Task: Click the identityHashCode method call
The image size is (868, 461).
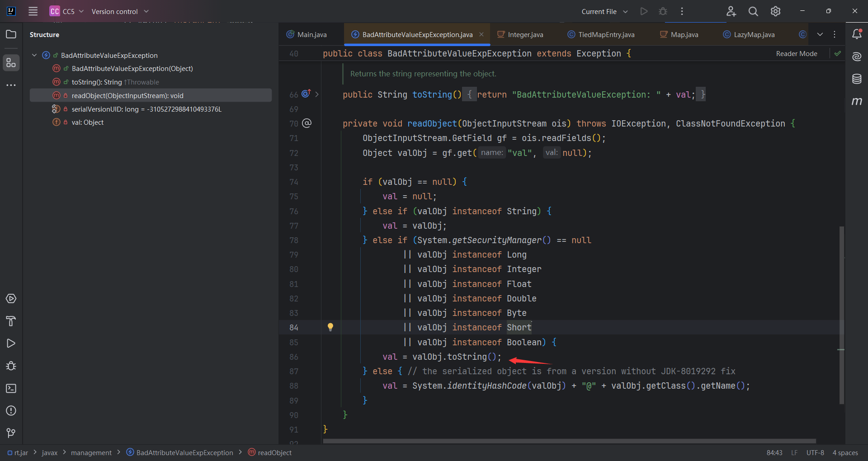Action: 486,386
